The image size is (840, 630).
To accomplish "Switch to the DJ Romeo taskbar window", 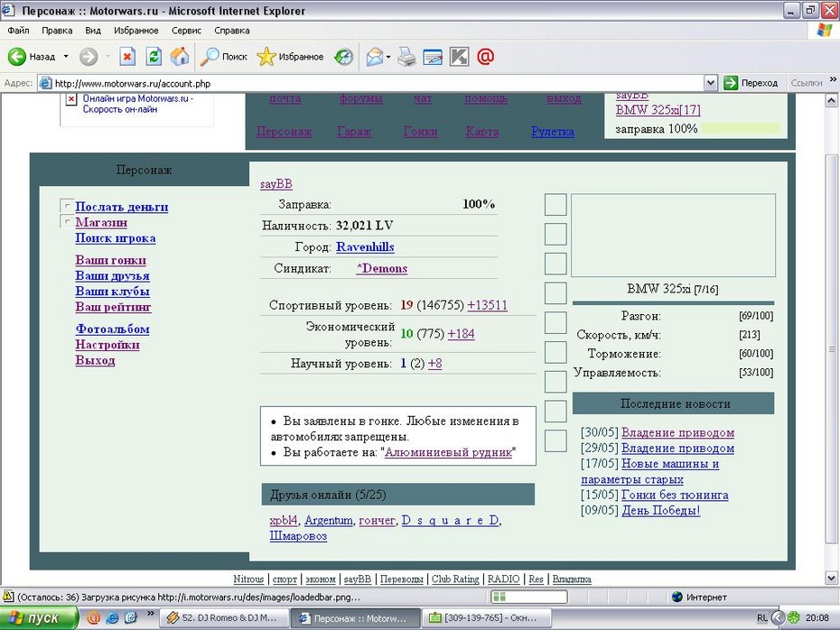I will (x=227, y=617).
